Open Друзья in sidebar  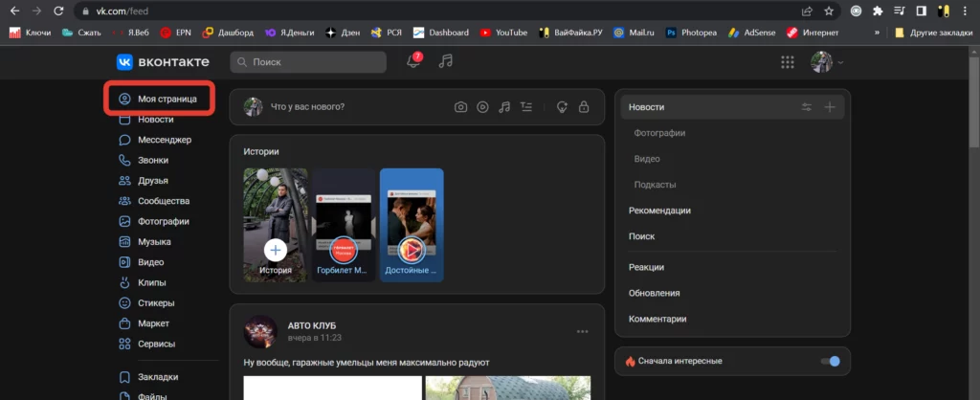[144, 181]
